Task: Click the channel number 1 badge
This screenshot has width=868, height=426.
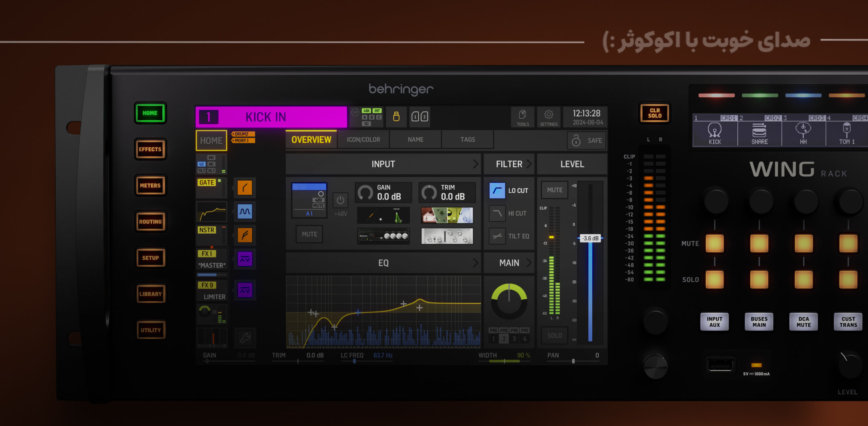Action: pyautogui.click(x=209, y=117)
